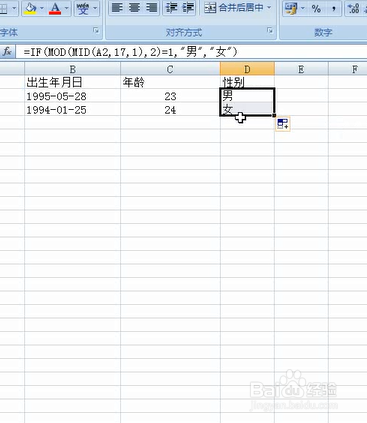Open the 对齐方式 alignment dialog launcher
This screenshot has height=423, width=367.
(x=269, y=31)
